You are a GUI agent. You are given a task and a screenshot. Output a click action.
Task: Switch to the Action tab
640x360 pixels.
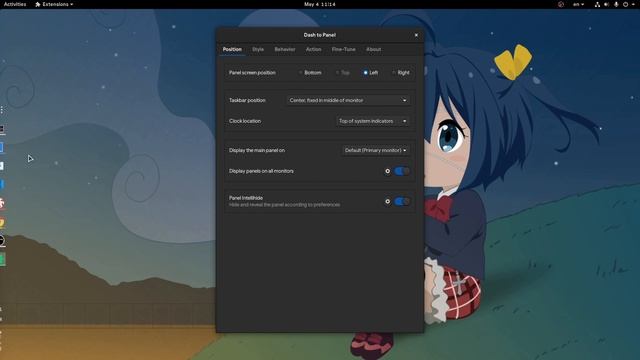[x=313, y=49]
